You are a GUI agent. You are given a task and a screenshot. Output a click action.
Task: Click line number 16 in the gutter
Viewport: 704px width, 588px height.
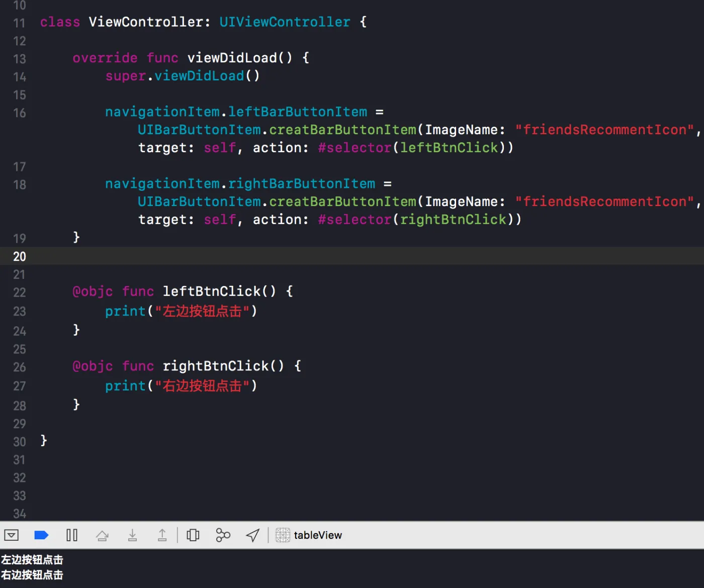tap(20, 113)
